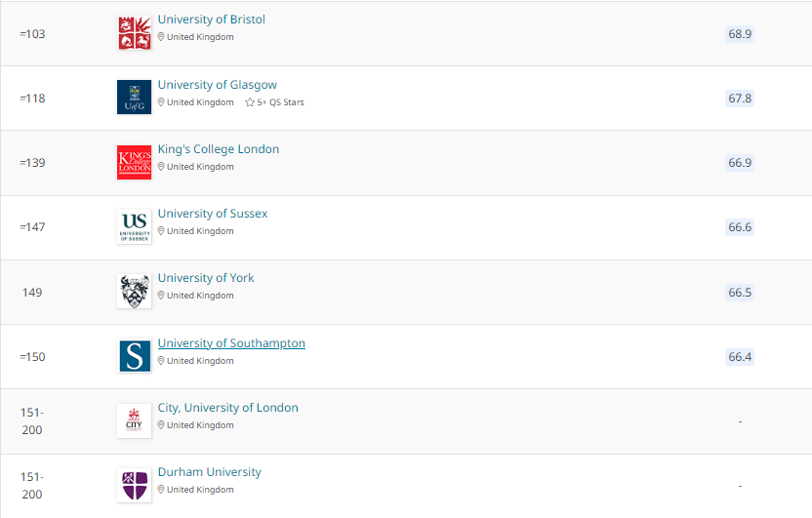
Task: Open the University of Sussex link
Action: coord(213,214)
